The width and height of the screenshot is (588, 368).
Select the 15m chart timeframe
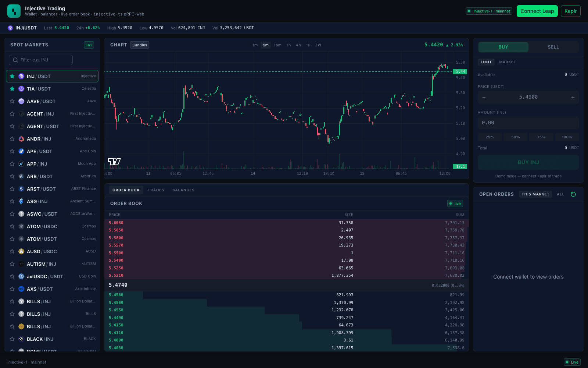[x=277, y=45]
